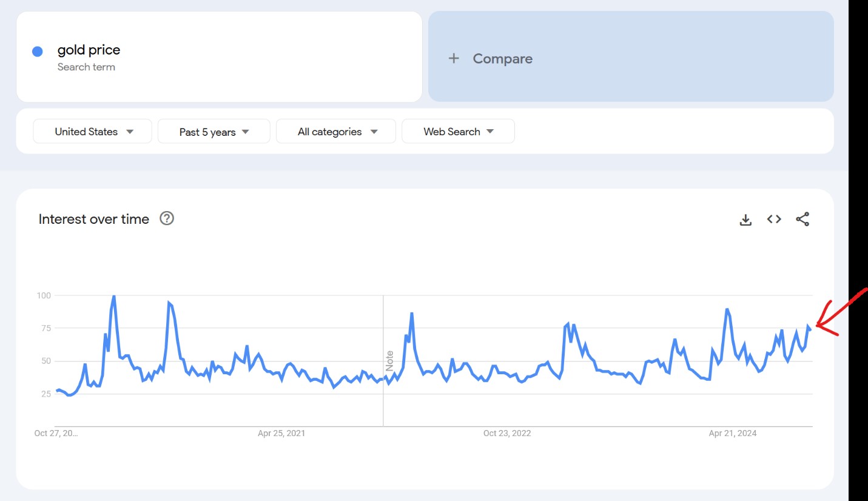The width and height of the screenshot is (868, 501).
Task: Click the Apr 25, 2021 axis label
Action: point(281,433)
